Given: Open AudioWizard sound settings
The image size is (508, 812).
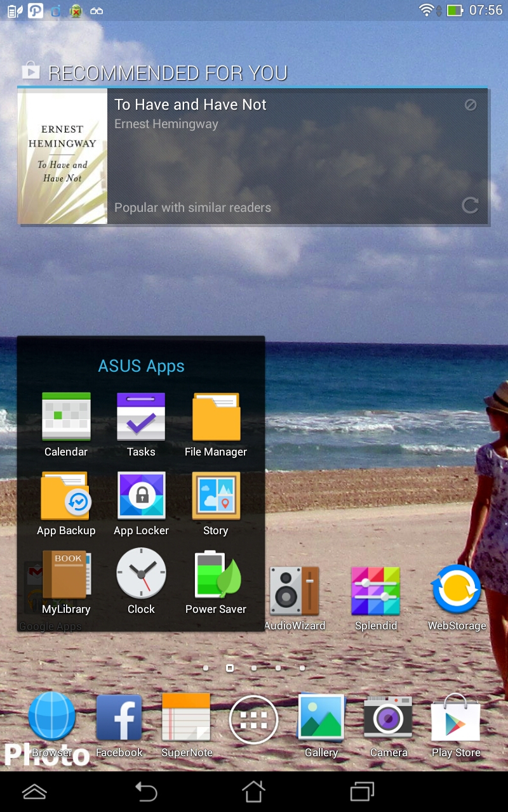Looking at the screenshot, I should click(294, 591).
